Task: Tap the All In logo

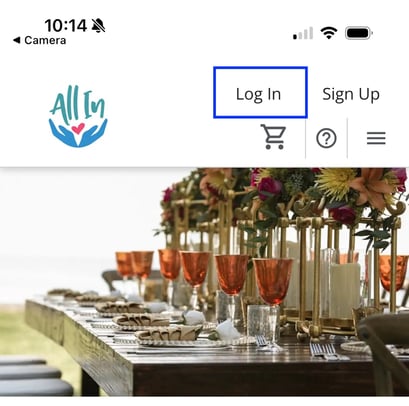Action: point(78,116)
